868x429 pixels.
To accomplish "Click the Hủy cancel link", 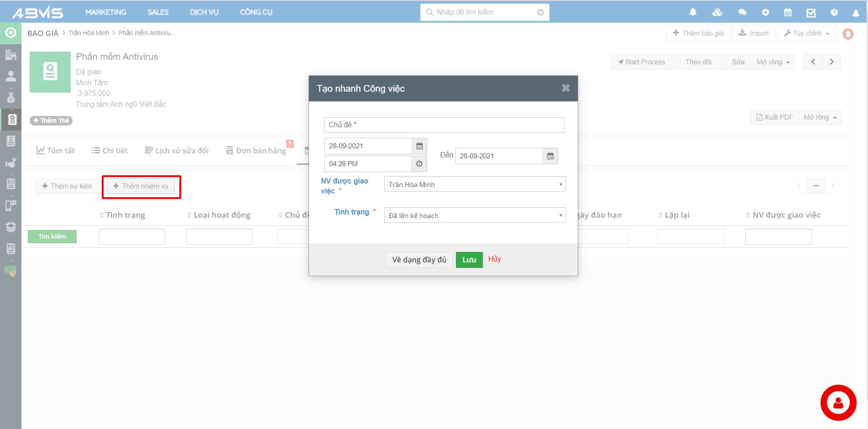I will 494,259.
